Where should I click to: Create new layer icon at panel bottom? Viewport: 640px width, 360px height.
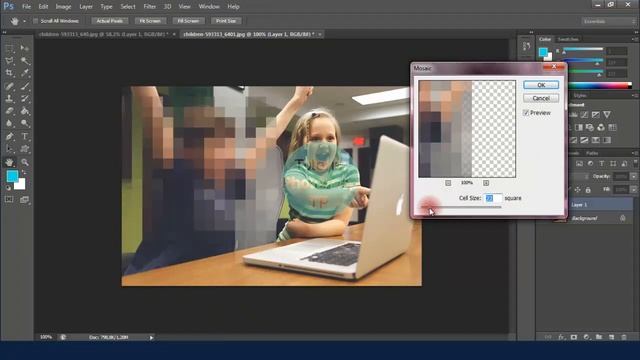[x=611, y=337]
